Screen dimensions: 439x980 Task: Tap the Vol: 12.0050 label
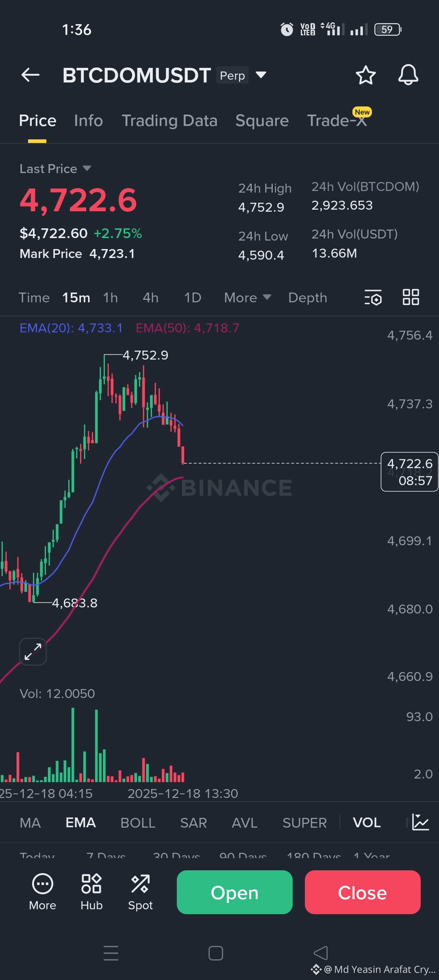click(x=57, y=694)
